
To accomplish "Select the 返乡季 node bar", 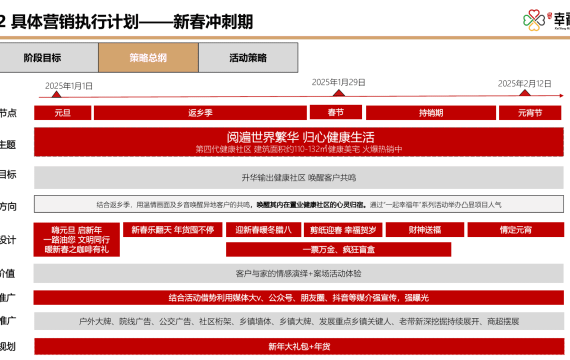I will pyautogui.click(x=200, y=113).
